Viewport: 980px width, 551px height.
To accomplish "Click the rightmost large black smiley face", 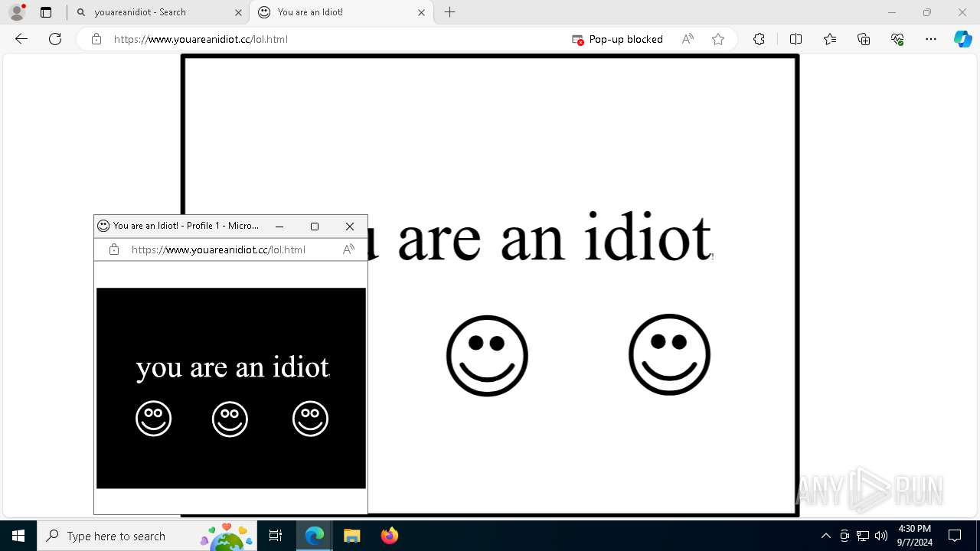I will pos(670,354).
